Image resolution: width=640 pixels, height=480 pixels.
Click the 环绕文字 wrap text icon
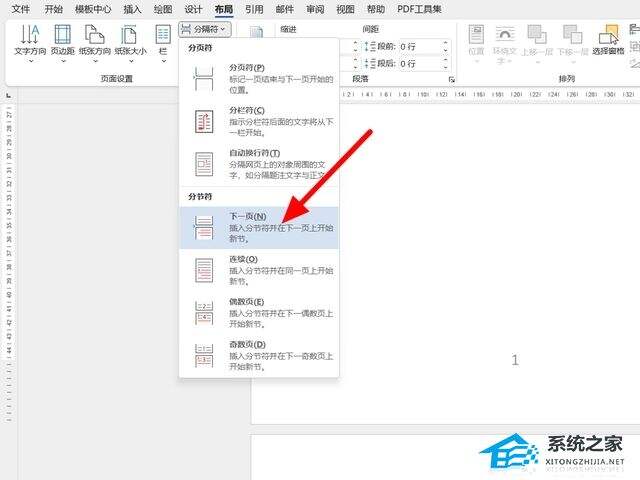click(505, 34)
